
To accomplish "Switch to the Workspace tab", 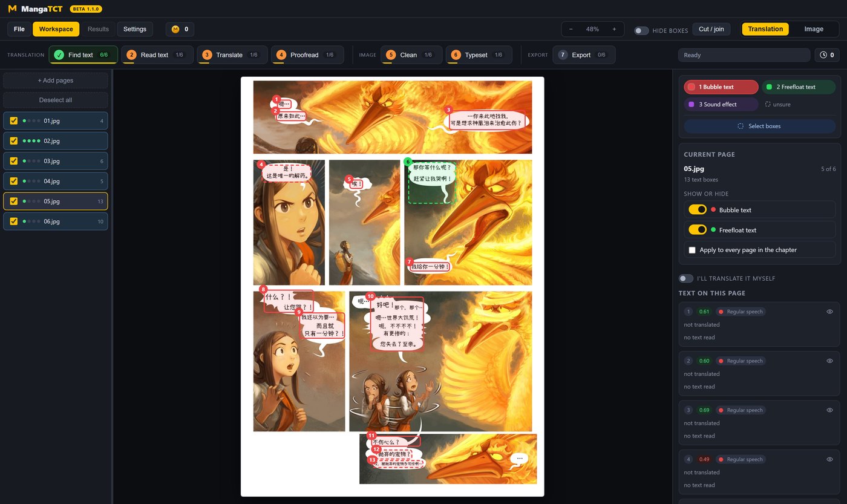I will (x=56, y=29).
